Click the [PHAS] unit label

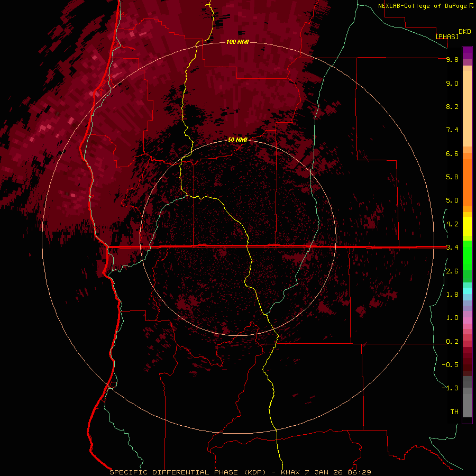447,36
